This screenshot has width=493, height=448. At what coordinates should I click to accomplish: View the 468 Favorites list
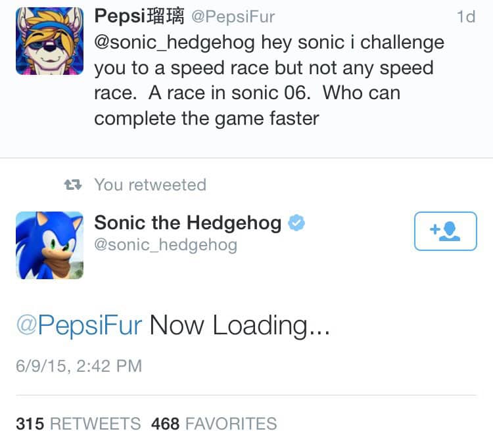(x=214, y=424)
